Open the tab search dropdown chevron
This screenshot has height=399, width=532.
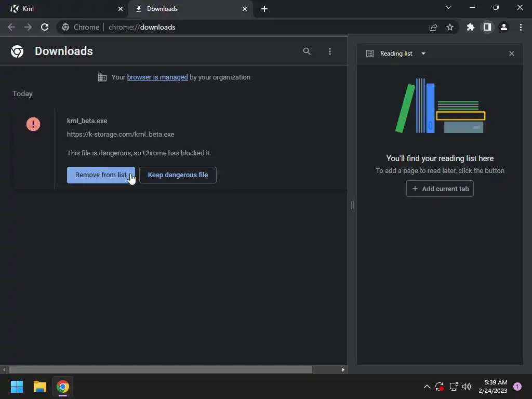pos(448,7)
